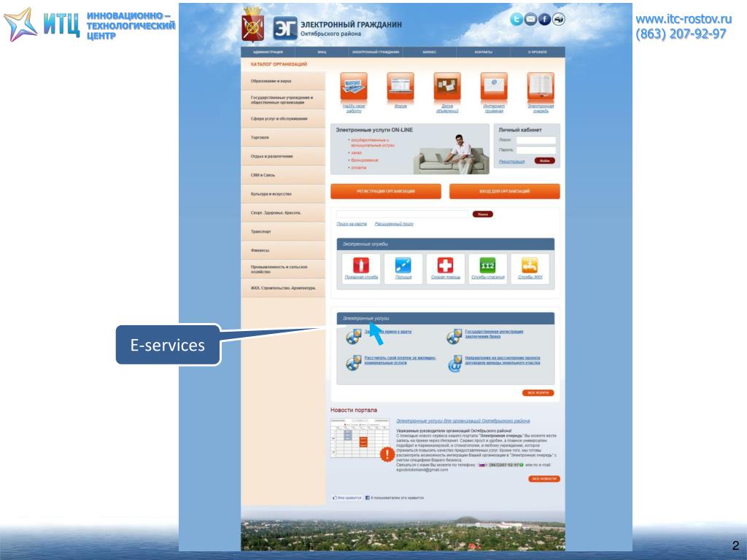Open the 'Доска объявлений' bulletin board icon
Image resolution: width=747 pixels, height=560 pixels.
click(447, 87)
